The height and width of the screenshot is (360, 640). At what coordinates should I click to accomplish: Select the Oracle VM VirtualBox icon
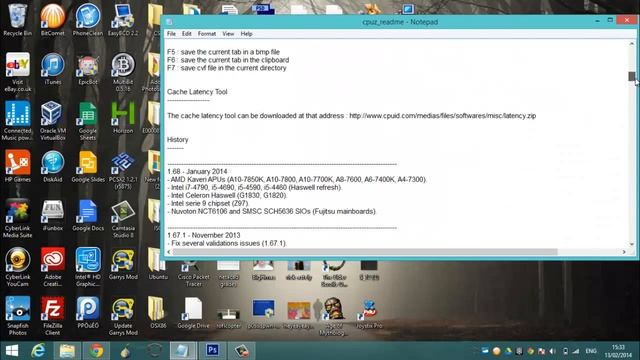click(x=53, y=121)
